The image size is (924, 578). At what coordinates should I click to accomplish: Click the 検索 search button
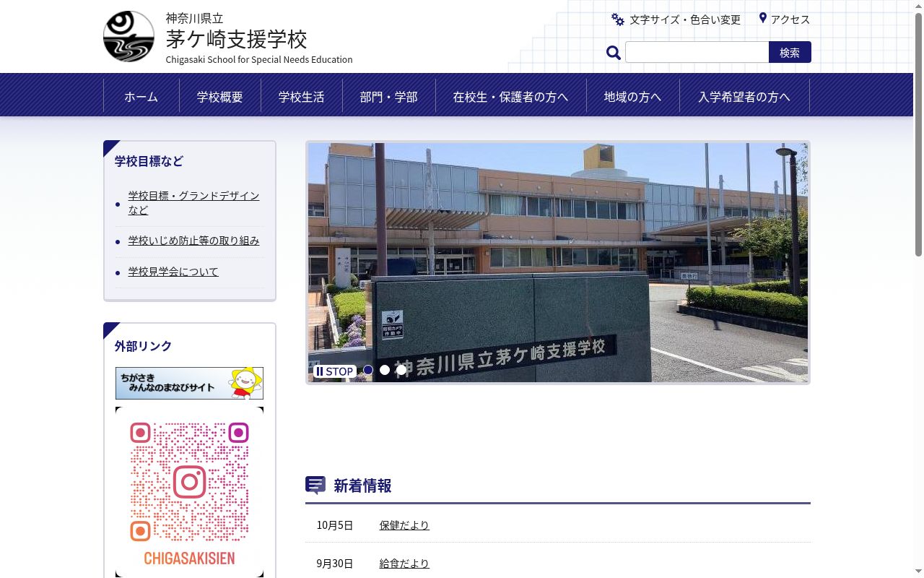pos(790,52)
